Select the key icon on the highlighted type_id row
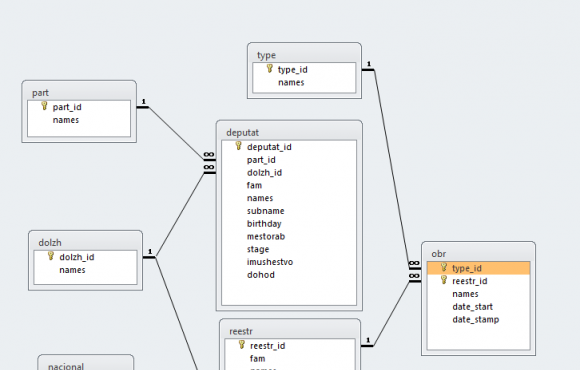Viewport: 580px width, 370px height. coord(444,268)
